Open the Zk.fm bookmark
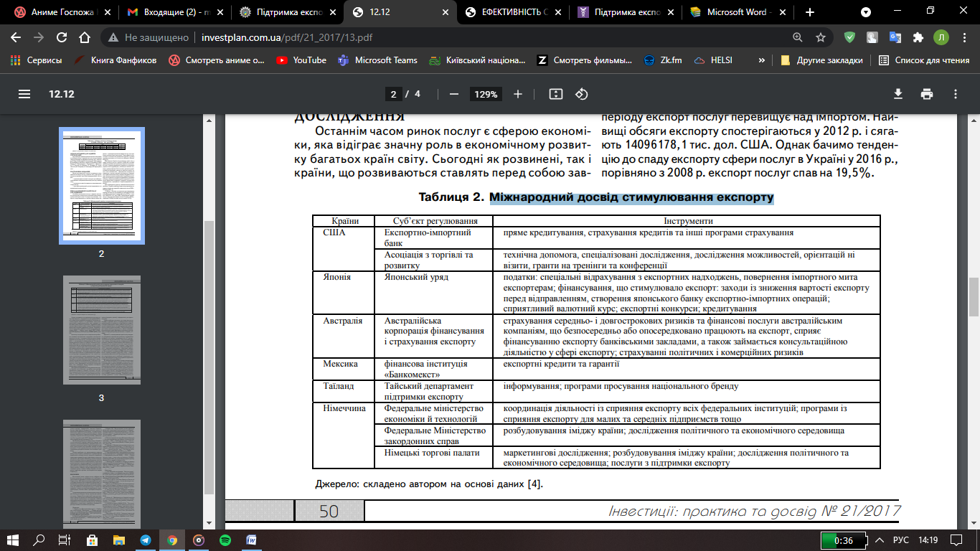980x551 pixels. click(x=663, y=60)
